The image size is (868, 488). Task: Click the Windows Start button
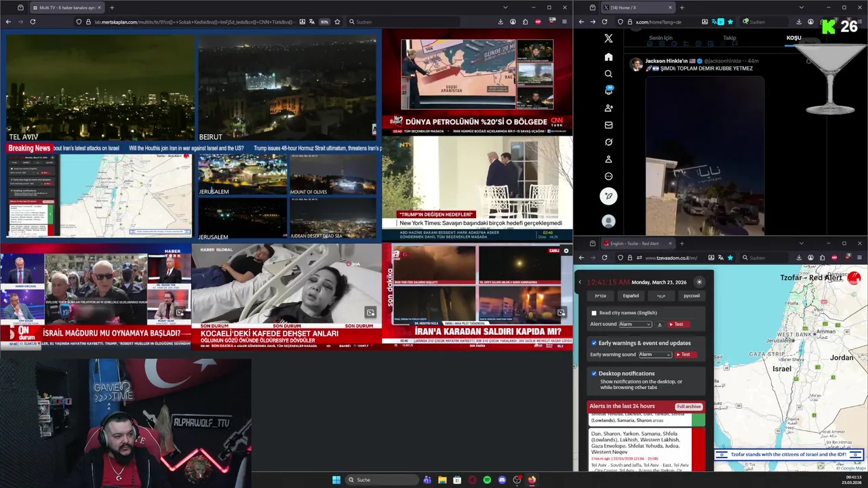(336, 480)
